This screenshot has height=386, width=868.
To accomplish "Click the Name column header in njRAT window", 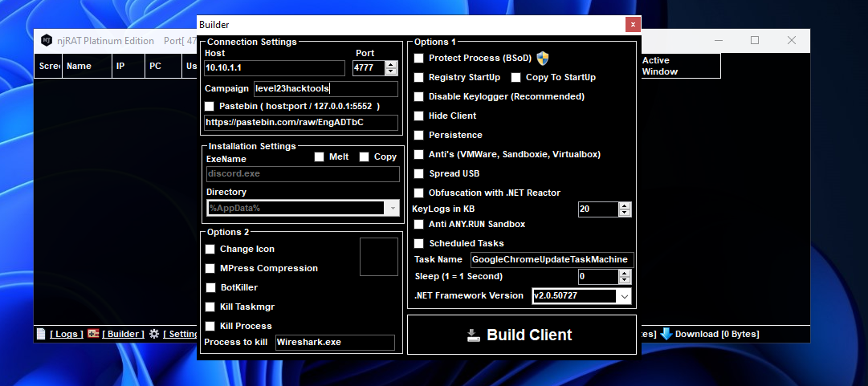I will pyautogui.click(x=87, y=66).
